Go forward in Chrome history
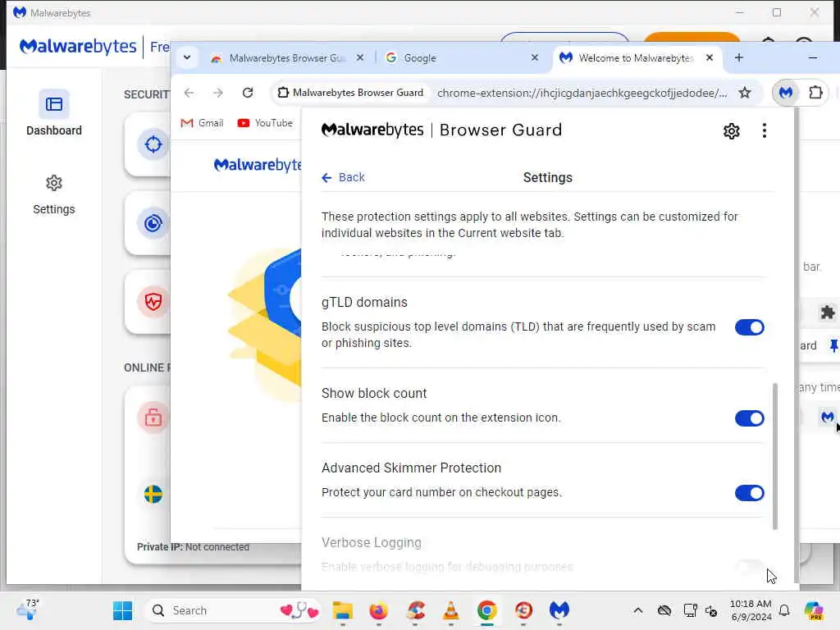This screenshot has height=630, width=840. (x=218, y=93)
